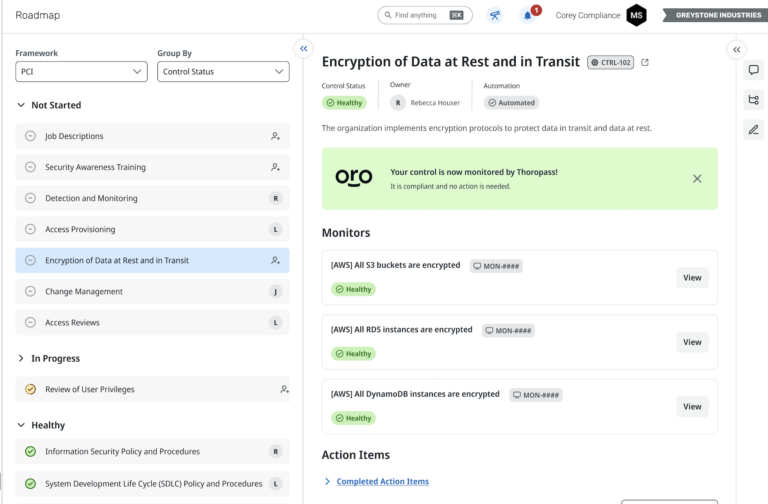Assign owner to Security Awareness Training

pyautogui.click(x=275, y=167)
